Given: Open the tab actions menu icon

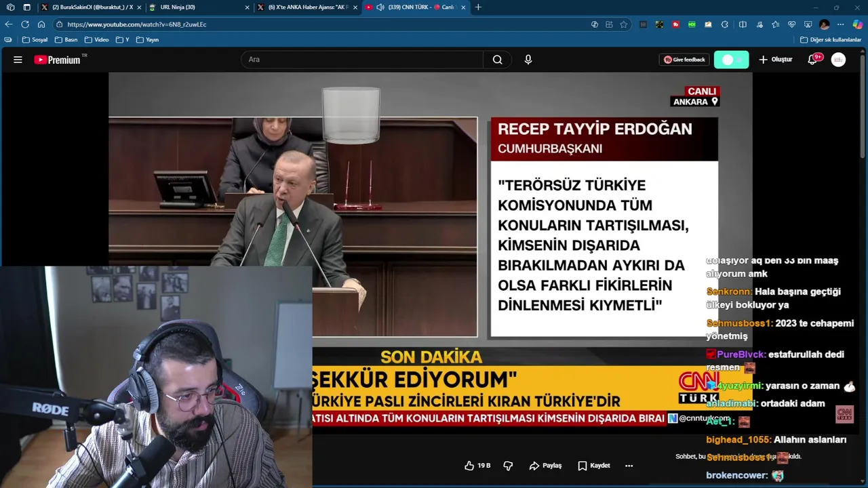Looking at the screenshot, I should point(26,7).
